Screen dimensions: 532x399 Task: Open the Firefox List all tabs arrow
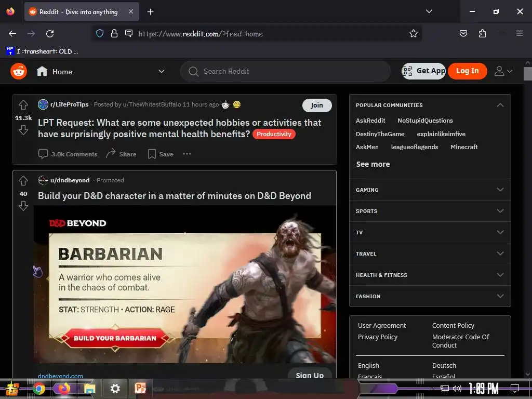coord(429,11)
